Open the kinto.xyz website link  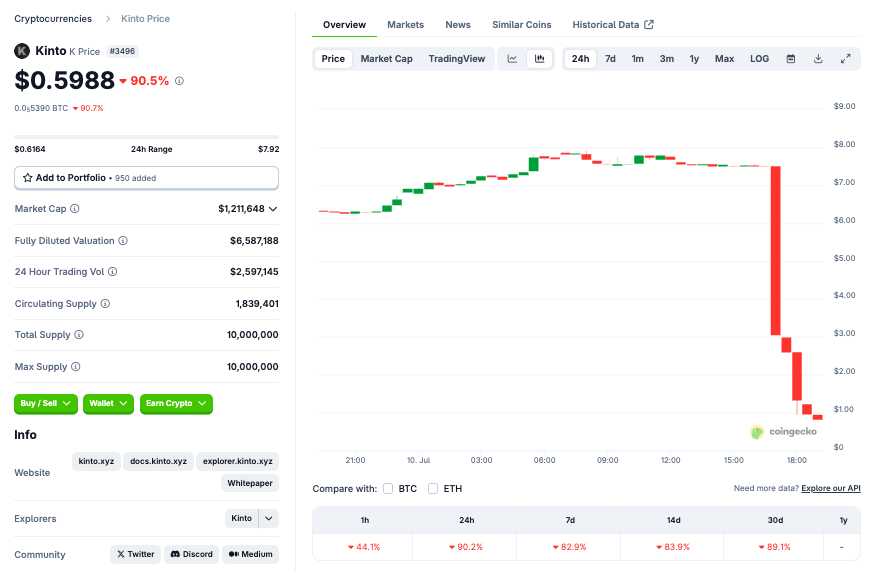96,461
